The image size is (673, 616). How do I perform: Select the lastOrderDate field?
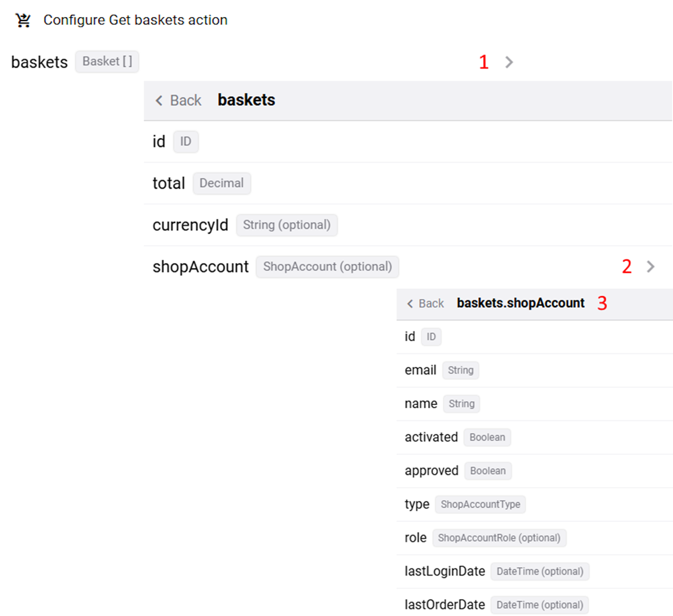tap(444, 604)
